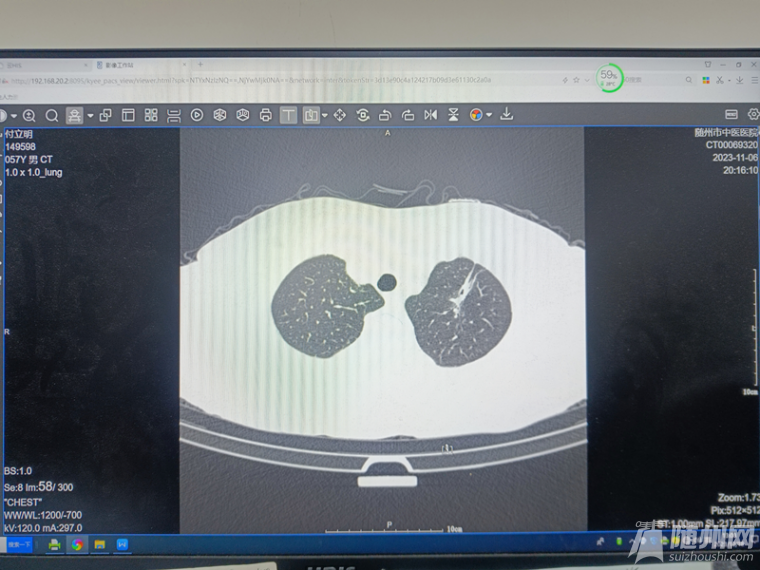Image resolution: width=760 pixels, height=570 pixels.
Task: Click the 59% green circle indicator
Action: tap(609, 78)
